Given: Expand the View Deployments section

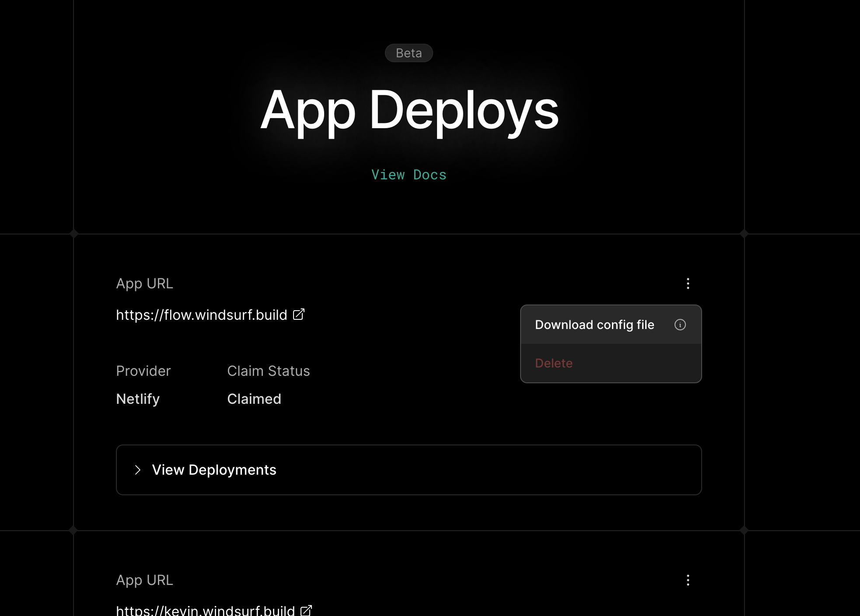Looking at the screenshot, I should [409, 470].
